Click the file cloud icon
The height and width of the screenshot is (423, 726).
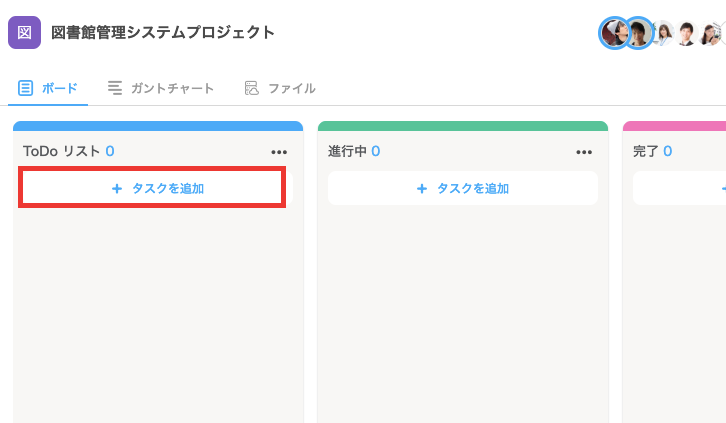(x=251, y=88)
